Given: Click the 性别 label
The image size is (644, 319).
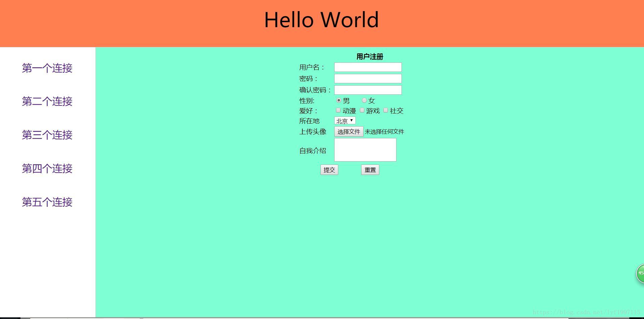Looking at the screenshot, I should click(307, 101).
